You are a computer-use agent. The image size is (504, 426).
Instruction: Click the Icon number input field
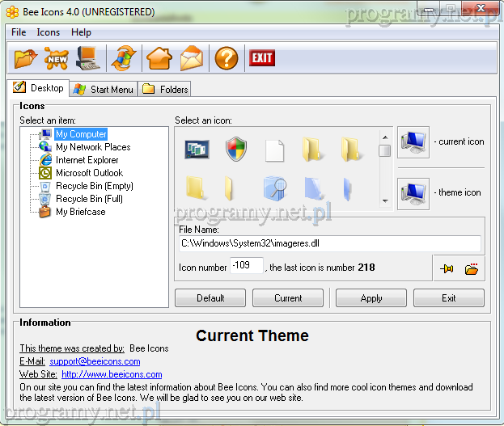pyautogui.click(x=246, y=266)
